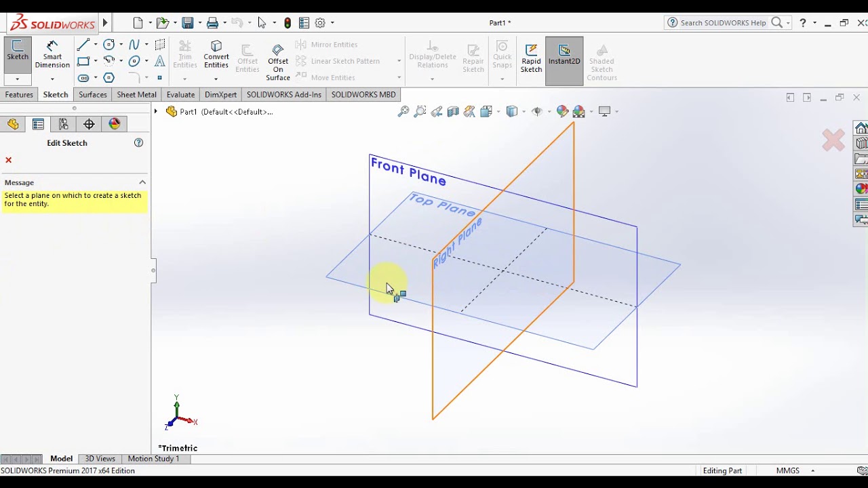Click the Open document icon

[162, 23]
